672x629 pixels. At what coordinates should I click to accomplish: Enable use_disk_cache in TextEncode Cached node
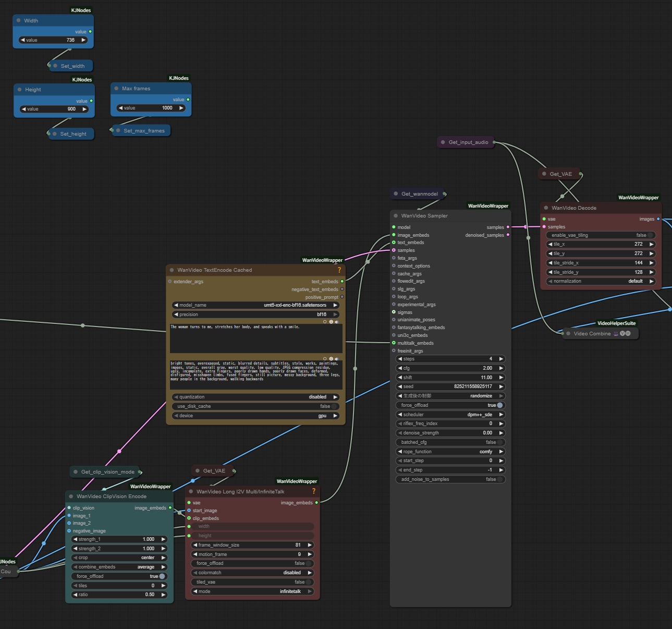tap(334, 406)
